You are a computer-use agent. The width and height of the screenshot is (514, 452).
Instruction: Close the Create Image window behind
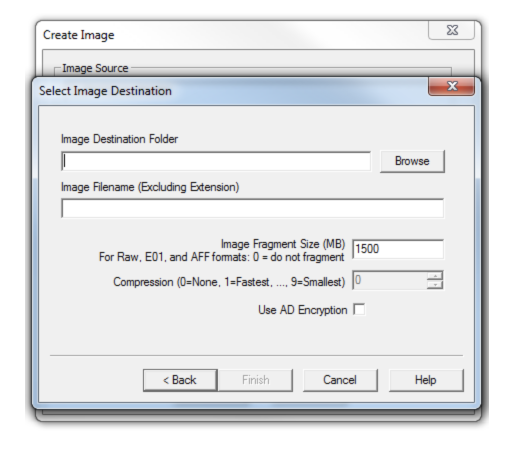(451, 30)
